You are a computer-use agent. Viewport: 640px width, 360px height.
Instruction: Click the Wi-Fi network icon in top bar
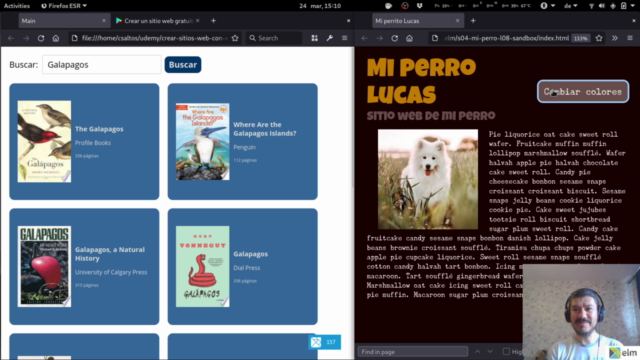pyautogui.click(x=591, y=6)
